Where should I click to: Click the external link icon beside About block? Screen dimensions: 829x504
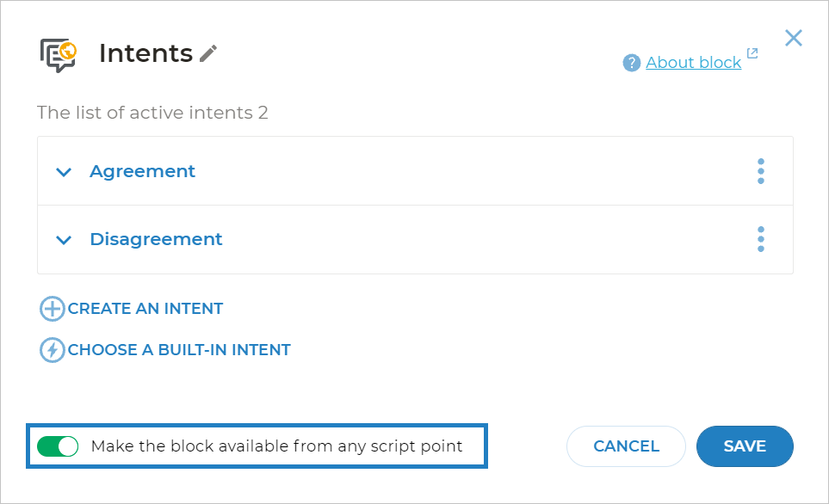(x=752, y=53)
